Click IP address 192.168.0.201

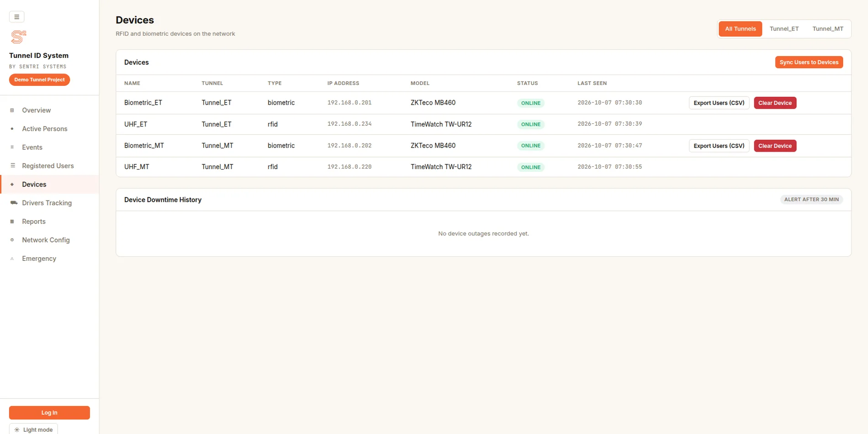pos(349,103)
